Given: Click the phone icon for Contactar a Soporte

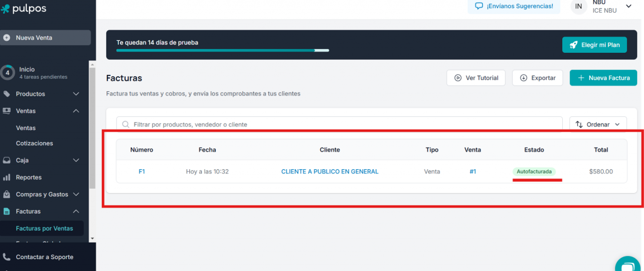Looking at the screenshot, I should tap(7, 257).
